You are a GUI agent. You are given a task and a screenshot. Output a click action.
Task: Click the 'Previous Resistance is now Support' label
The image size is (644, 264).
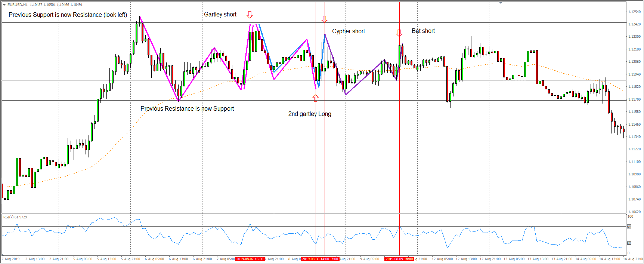187,109
